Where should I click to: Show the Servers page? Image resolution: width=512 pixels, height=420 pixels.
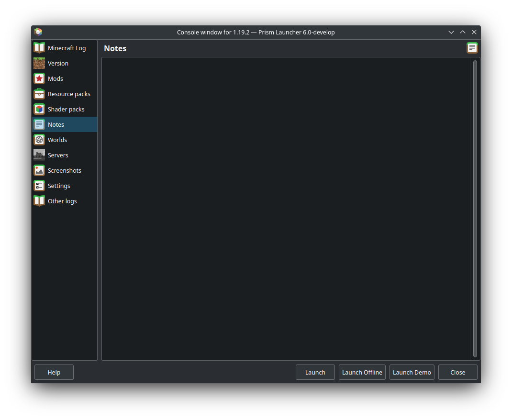coord(65,155)
